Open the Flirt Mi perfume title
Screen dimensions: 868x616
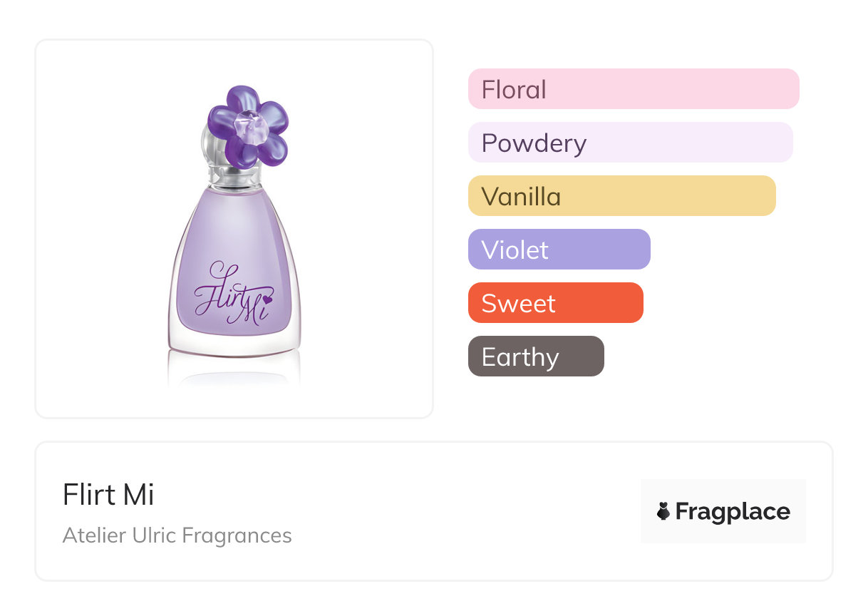tap(108, 494)
